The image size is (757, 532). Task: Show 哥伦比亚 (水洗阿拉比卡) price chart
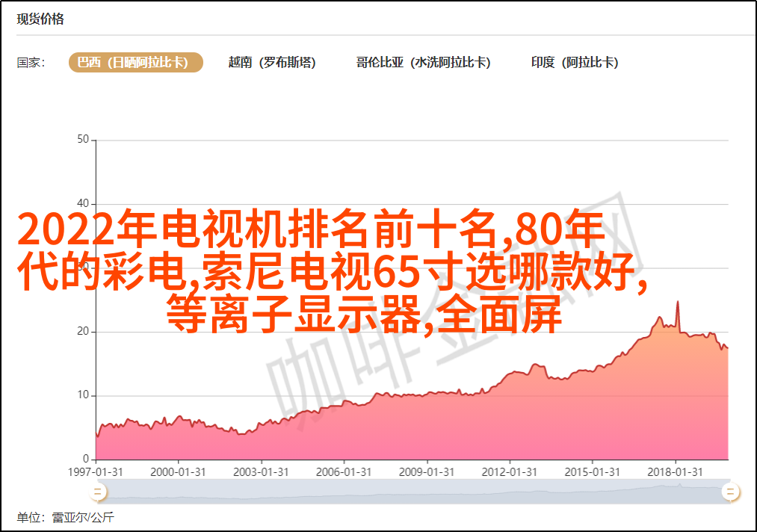424,63
